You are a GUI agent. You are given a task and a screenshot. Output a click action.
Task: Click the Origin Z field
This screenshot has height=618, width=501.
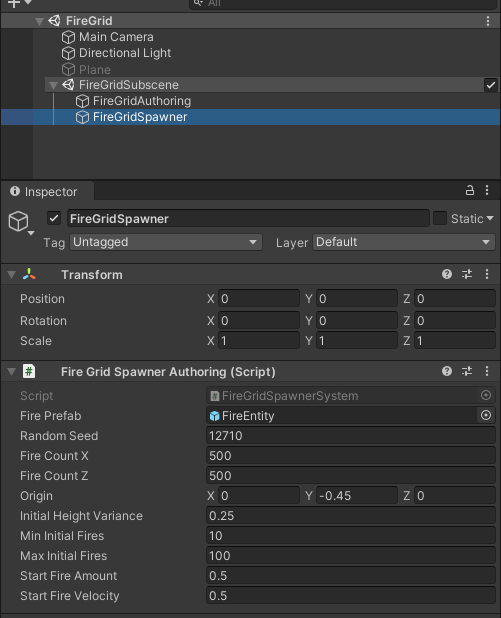tap(455, 496)
